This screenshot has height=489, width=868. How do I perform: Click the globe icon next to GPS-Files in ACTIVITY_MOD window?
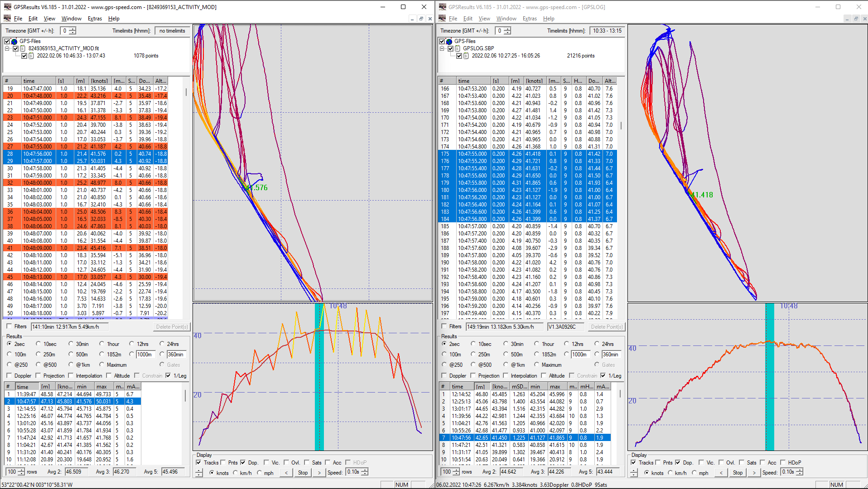click(x=14, y=41)
